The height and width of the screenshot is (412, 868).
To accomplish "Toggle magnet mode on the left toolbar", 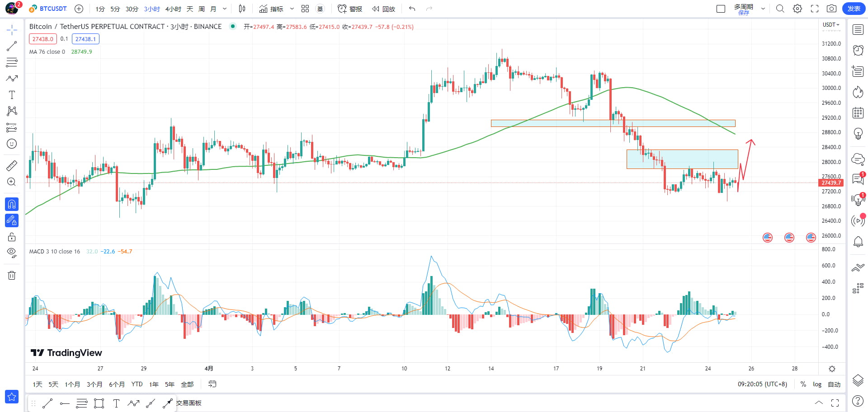I will click(12, 204).
